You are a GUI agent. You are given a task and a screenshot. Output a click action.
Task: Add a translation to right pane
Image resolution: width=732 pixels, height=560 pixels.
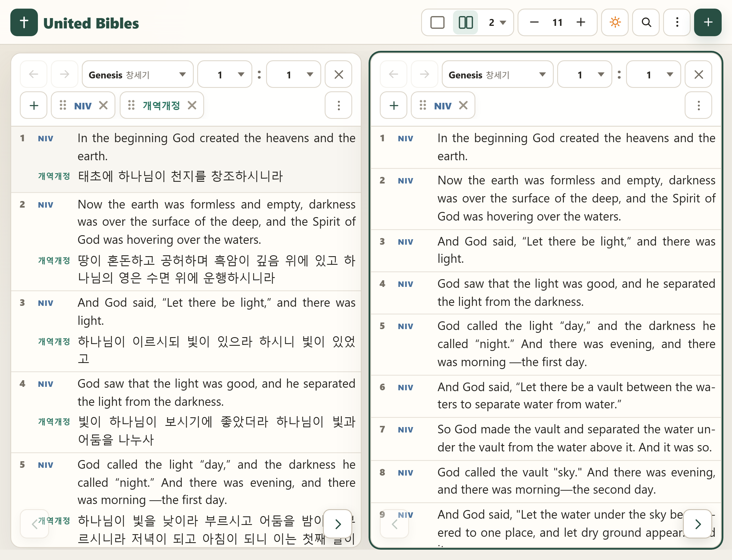(394, 105)
